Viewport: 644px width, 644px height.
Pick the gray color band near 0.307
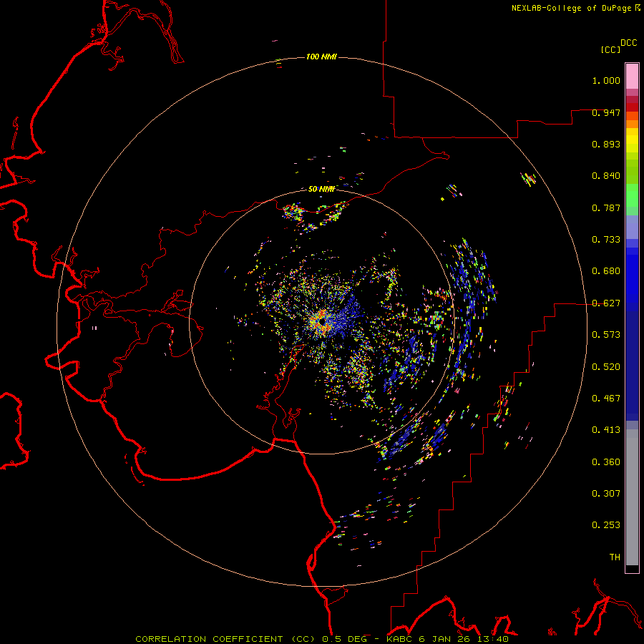click(x=632, y=497)
